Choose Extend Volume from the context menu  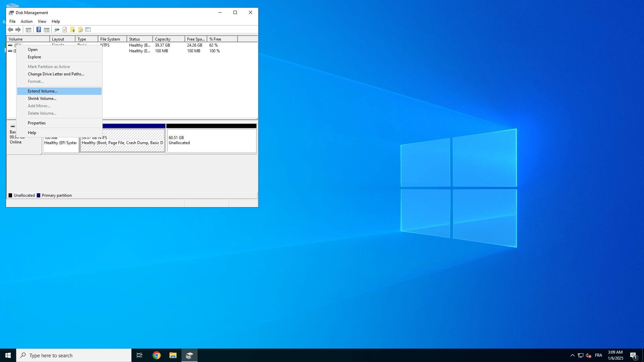pos(59,91)
